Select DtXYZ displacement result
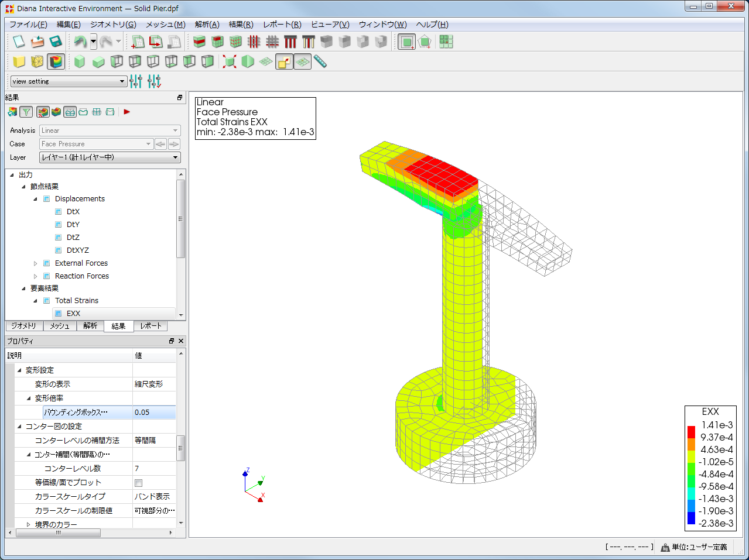The height and width of the screenshot is (560, 749). click(x=77, y=250)
